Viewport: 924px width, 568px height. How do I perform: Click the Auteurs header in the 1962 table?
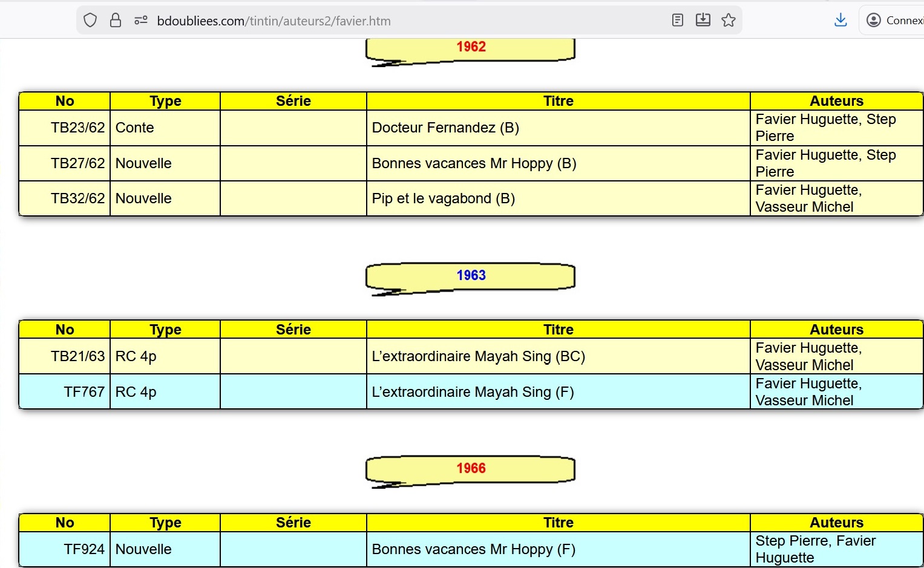pos(836,101)
